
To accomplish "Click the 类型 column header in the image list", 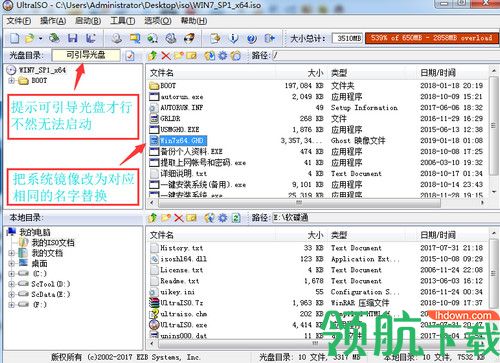I will pyautogui.click(x=367, y=73).
